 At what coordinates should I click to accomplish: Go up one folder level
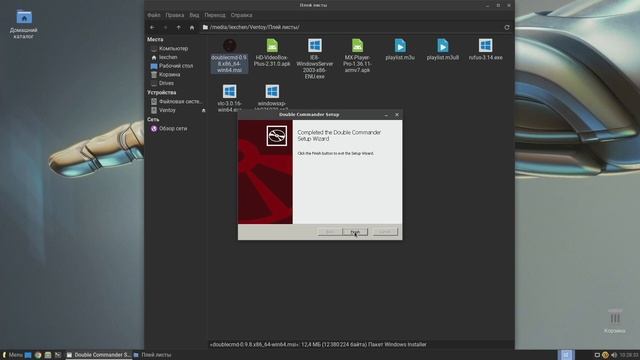click(178, 27)
